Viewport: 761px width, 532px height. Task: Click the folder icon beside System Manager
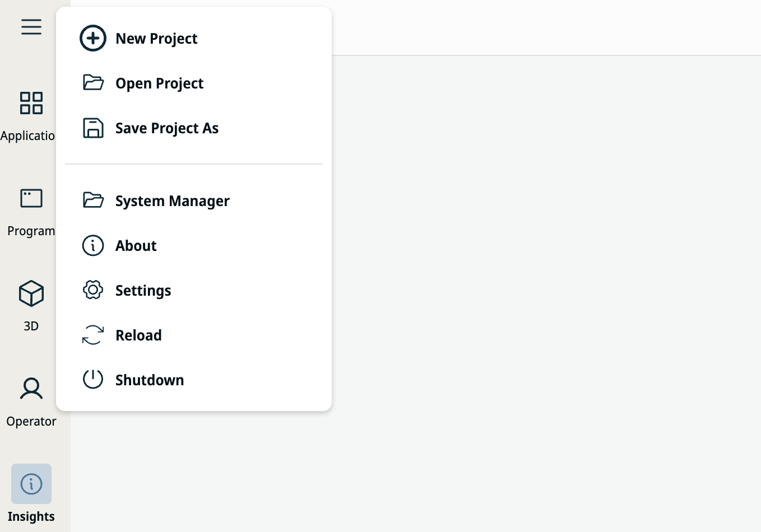(x=93, y=200)
